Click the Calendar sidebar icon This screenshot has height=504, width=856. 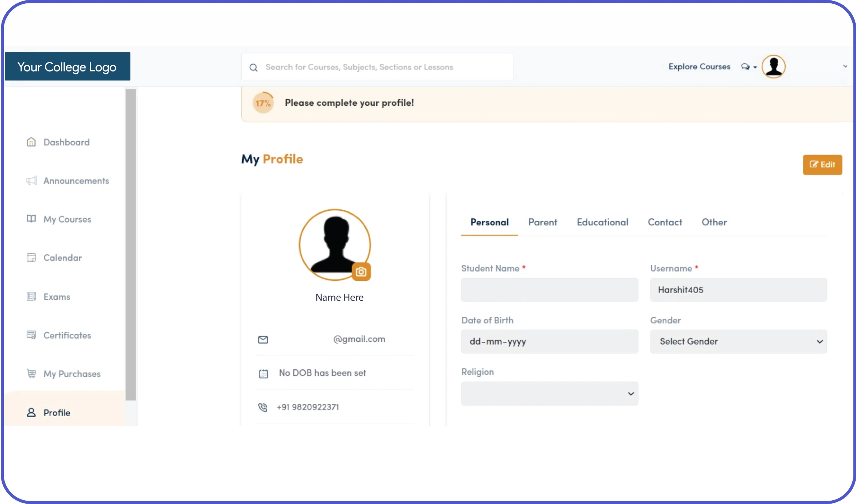point(31,258)
